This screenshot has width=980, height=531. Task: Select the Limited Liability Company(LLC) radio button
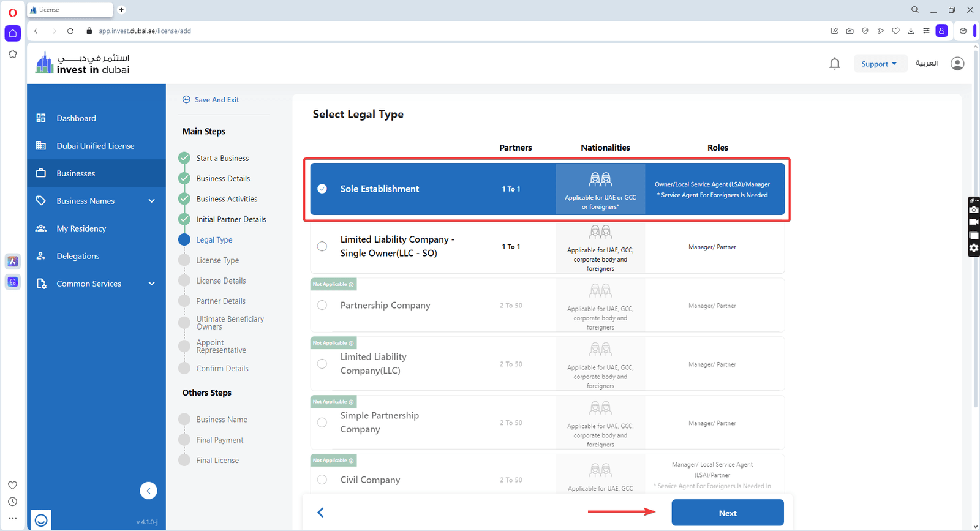click(322, 364)
